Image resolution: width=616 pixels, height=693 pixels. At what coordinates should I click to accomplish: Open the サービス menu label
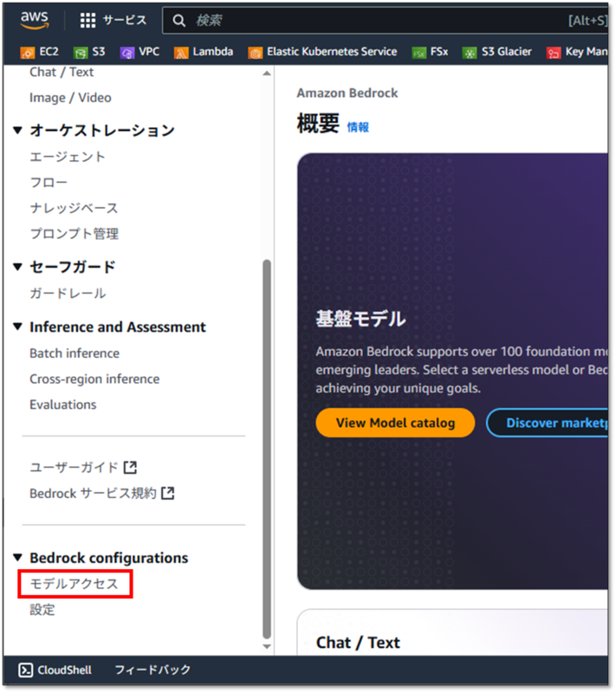(125, 20)
